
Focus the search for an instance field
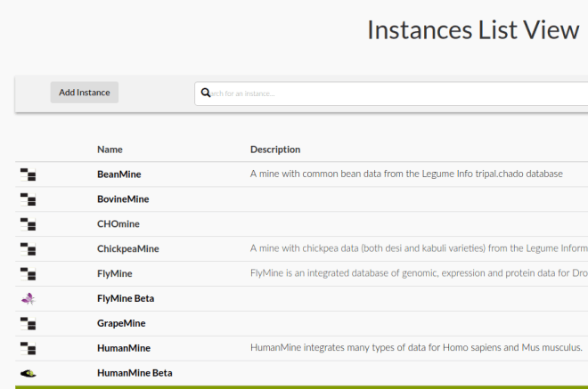pos(391,93)
